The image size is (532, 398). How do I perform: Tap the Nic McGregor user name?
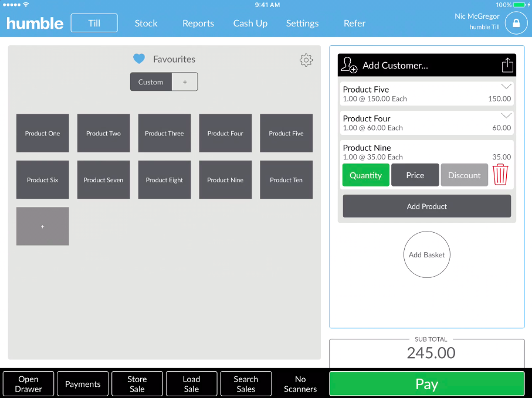(x=477, y=16)
